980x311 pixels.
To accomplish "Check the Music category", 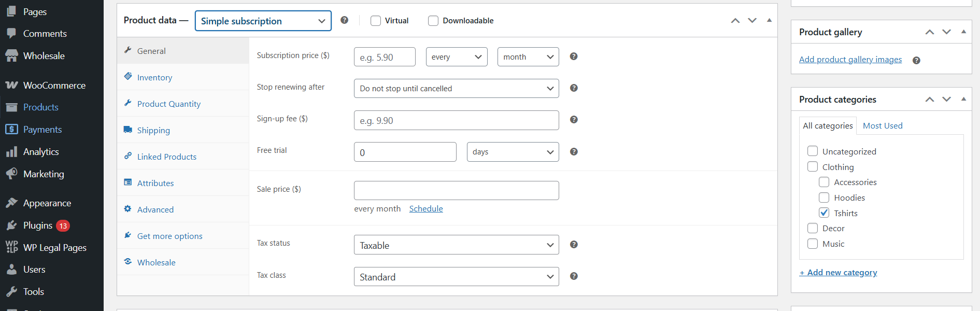I will (x=813, y=244).
